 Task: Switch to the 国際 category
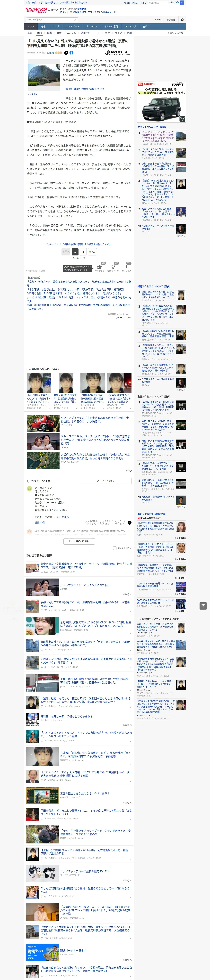(49, 33)
